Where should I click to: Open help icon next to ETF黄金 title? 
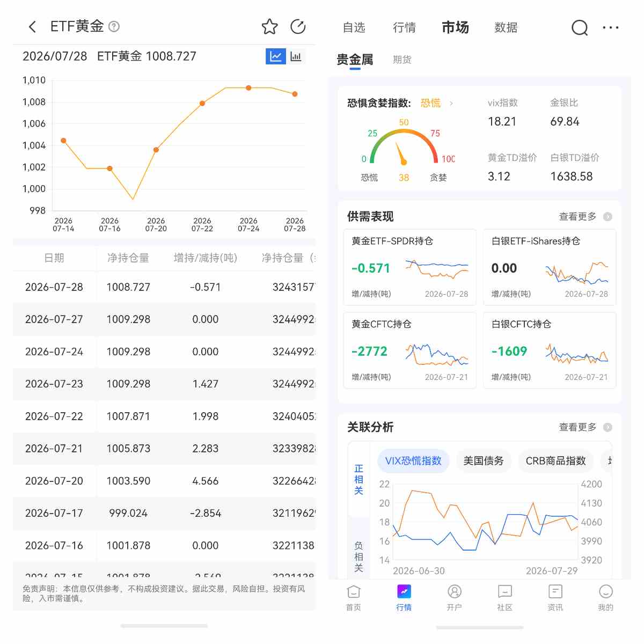114,26
